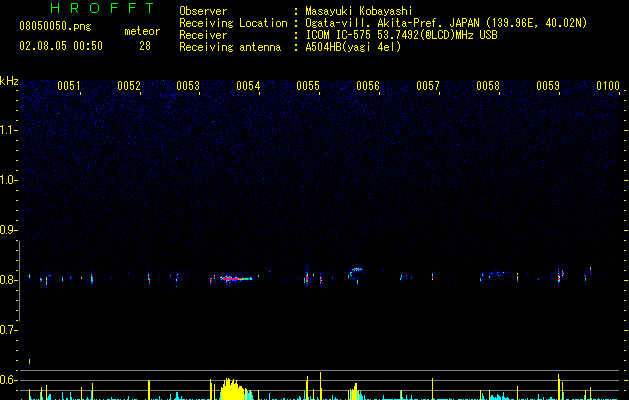Viewport: 629px width, 400px height.
Task: Click the long red meteor echo near 0054
Action: (x=236, y=278)
